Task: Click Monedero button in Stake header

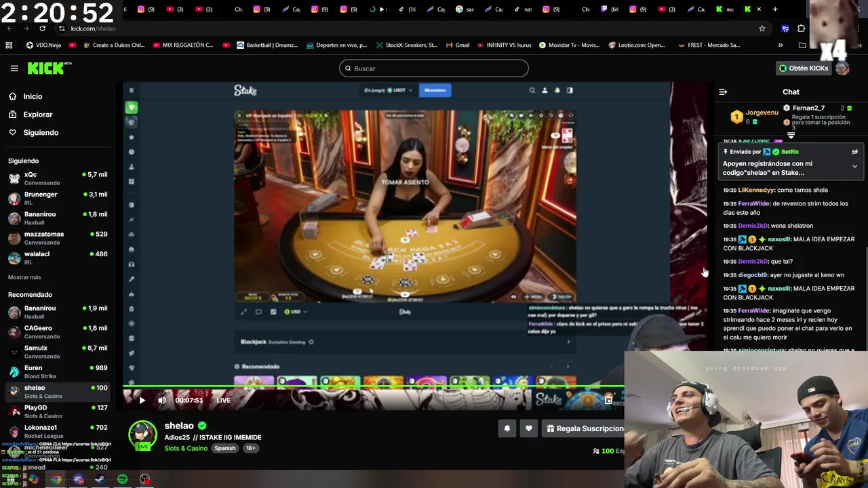Action: (435, 90)
